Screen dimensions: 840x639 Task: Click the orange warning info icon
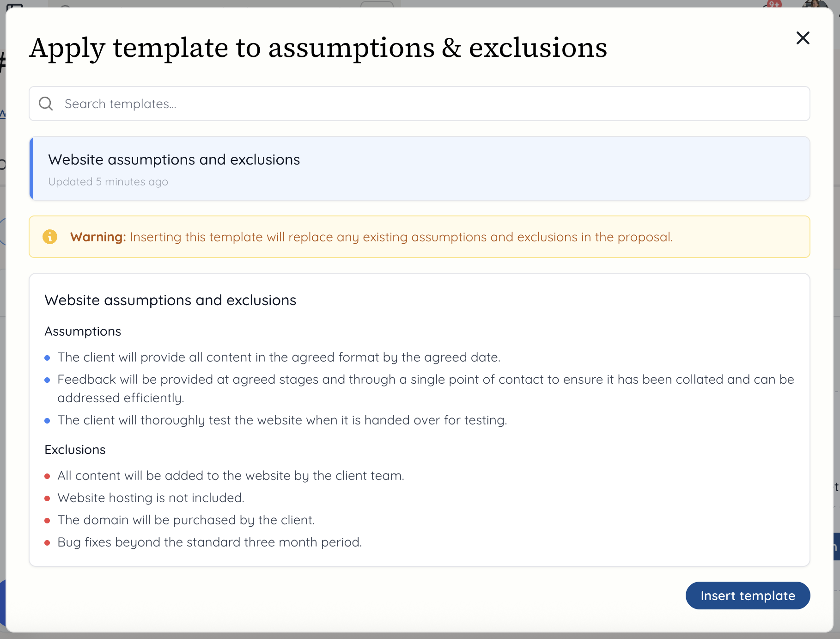50,237
